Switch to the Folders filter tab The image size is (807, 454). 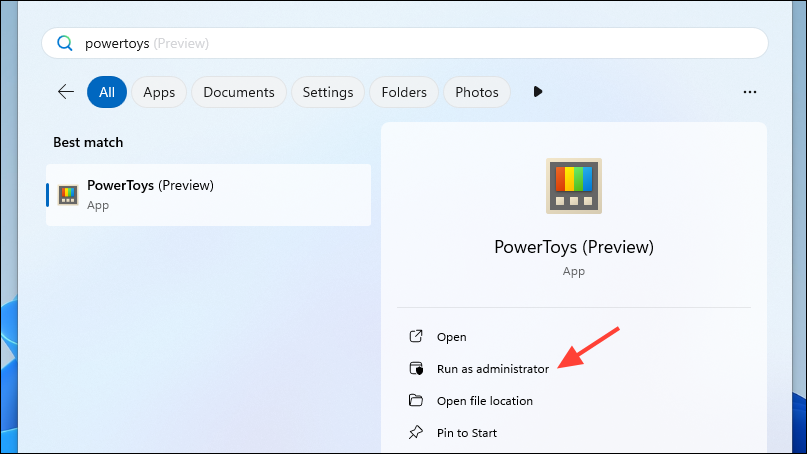tap(404, 92)
